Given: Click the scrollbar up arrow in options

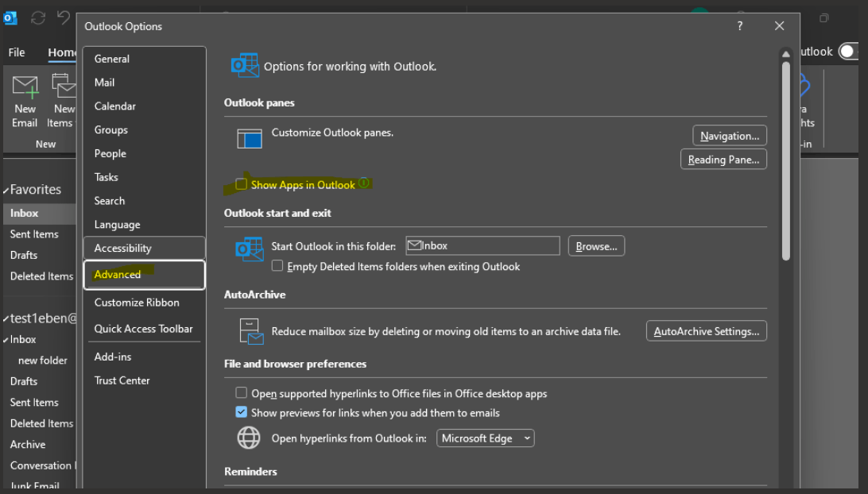Looking at the screenshot, I should 785,54.
